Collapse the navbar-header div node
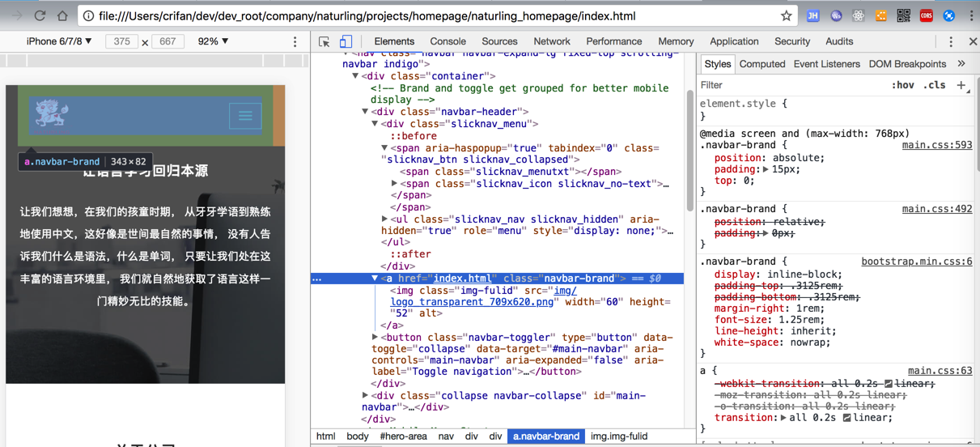Screen dimensions: 980x447 tap(365, 112)
